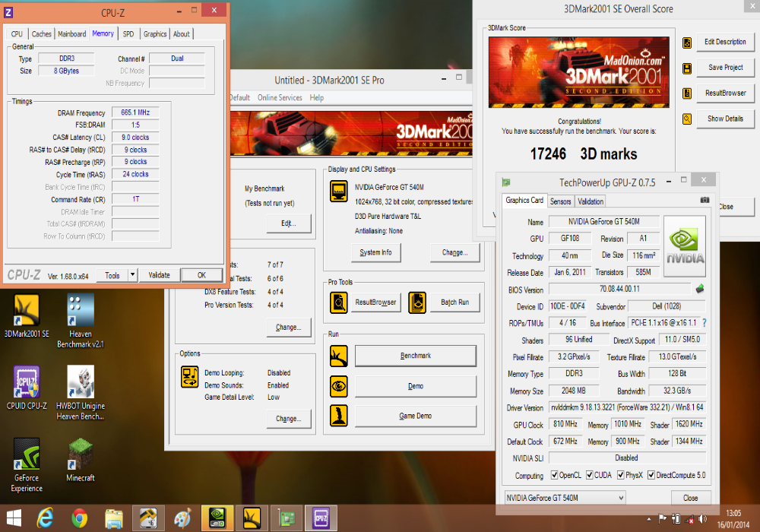This screenshot has height=532, width=760.
Task: Click the magnifier icon beside Show Details
Action: (x=687, y=119)
